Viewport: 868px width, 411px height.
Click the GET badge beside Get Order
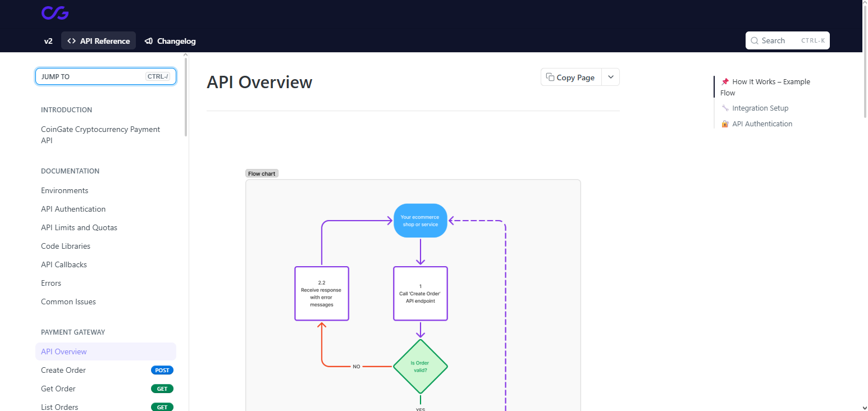point(162,389)
